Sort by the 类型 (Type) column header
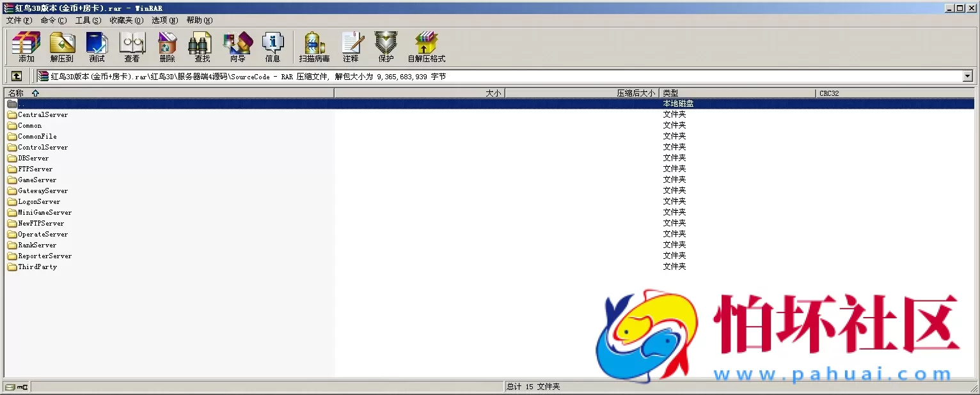Image resolution: width=980 pixels, height=395 pixels. [x=670, y=93]
